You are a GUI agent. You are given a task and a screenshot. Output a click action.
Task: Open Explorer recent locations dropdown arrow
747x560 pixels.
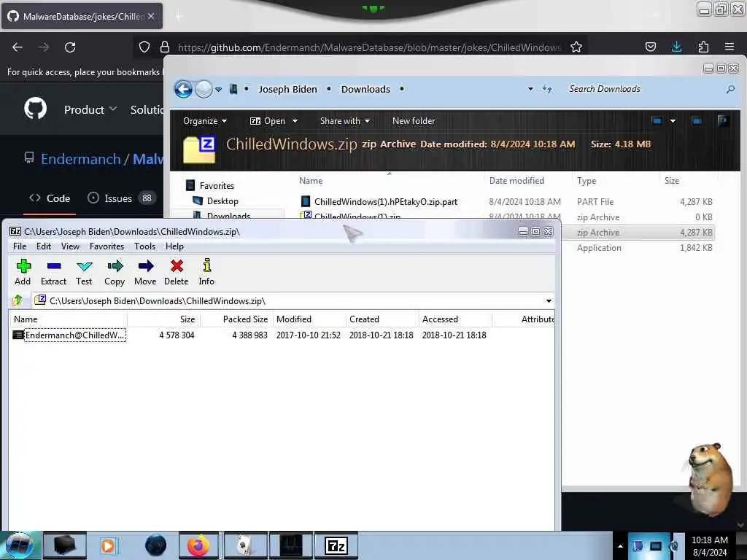pos(219,89)
